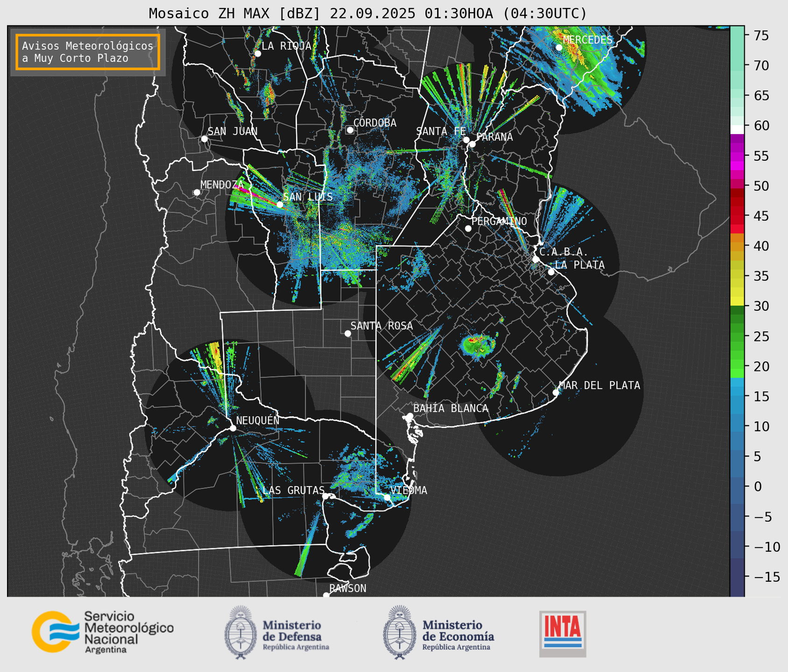Open Avisos Meteorológicos a Muy Corto Plazo
The image size is (788, 672).
pos(88,52)
